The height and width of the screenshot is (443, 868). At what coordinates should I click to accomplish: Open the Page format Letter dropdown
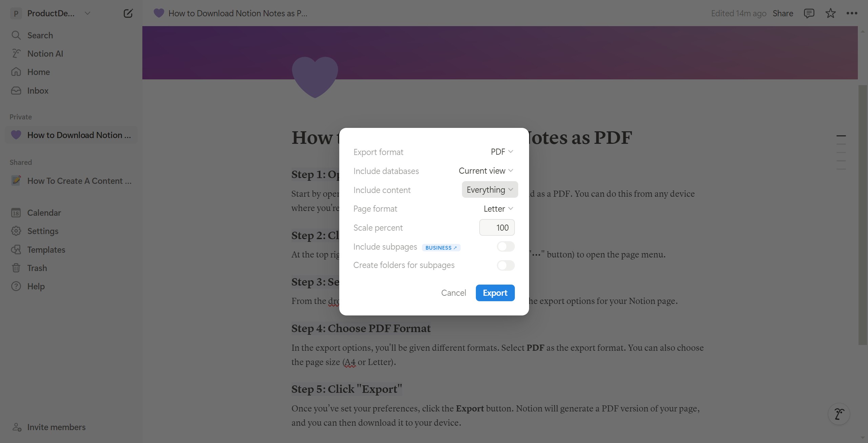pos(498,209)
